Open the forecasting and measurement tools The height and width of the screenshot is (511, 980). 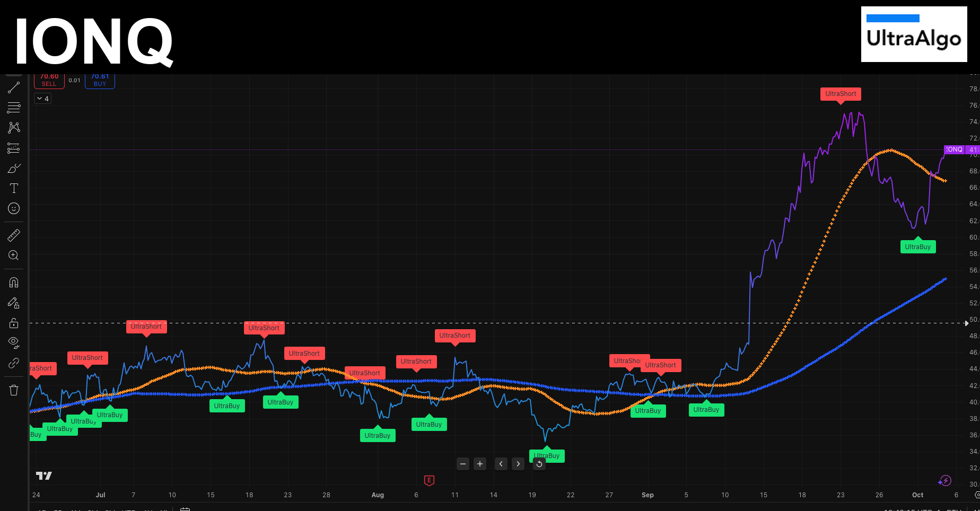14,148
